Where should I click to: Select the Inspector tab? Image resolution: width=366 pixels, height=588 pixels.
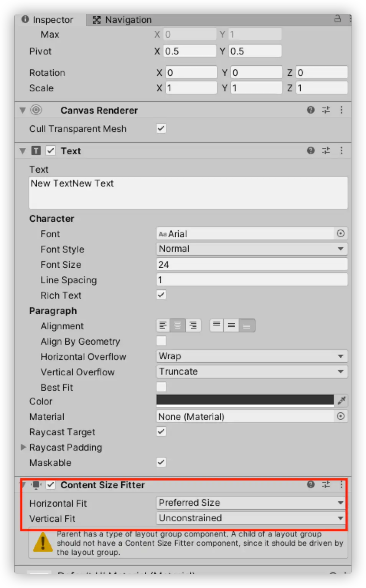pos(48,20)
